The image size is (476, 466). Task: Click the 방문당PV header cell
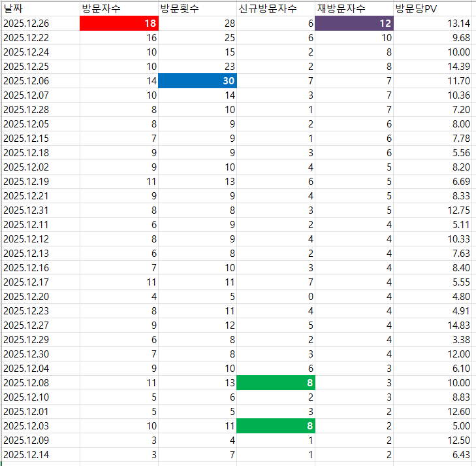[x=432, y=8]
